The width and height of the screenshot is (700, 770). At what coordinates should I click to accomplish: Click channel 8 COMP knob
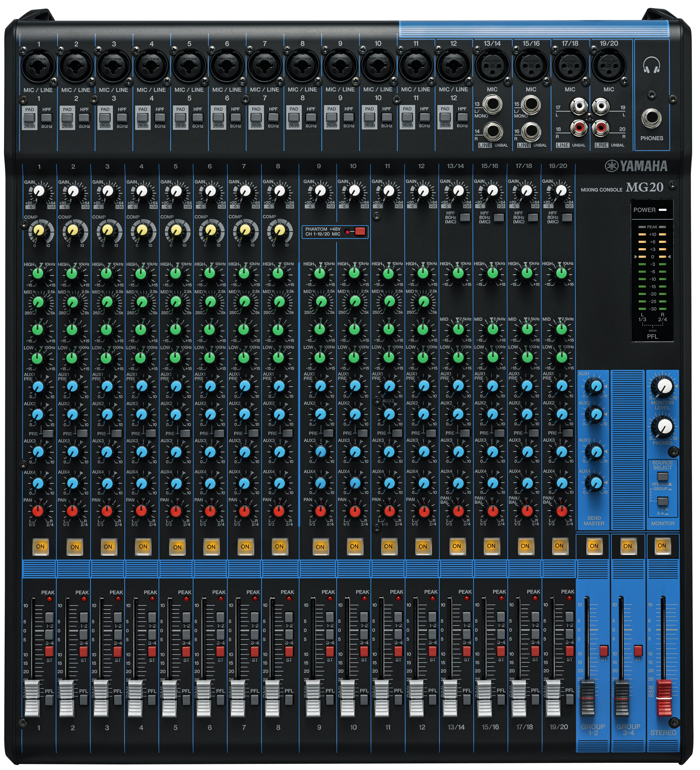click(x=279, y=230)
